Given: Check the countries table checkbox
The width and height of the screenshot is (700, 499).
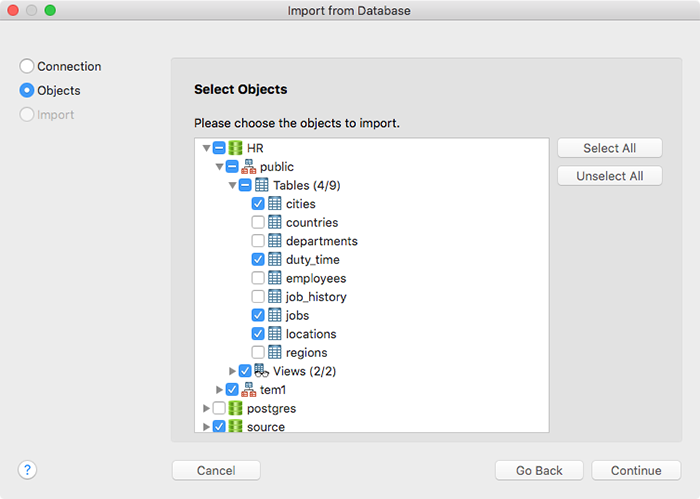Looking at the screenshot, I should [x=258, y=222].
